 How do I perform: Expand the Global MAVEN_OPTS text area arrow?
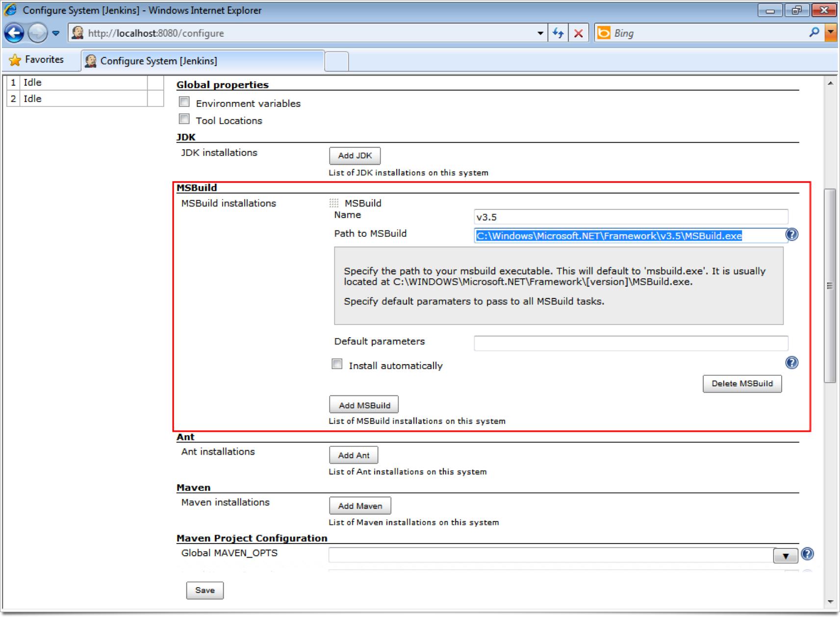coord(786,556)
